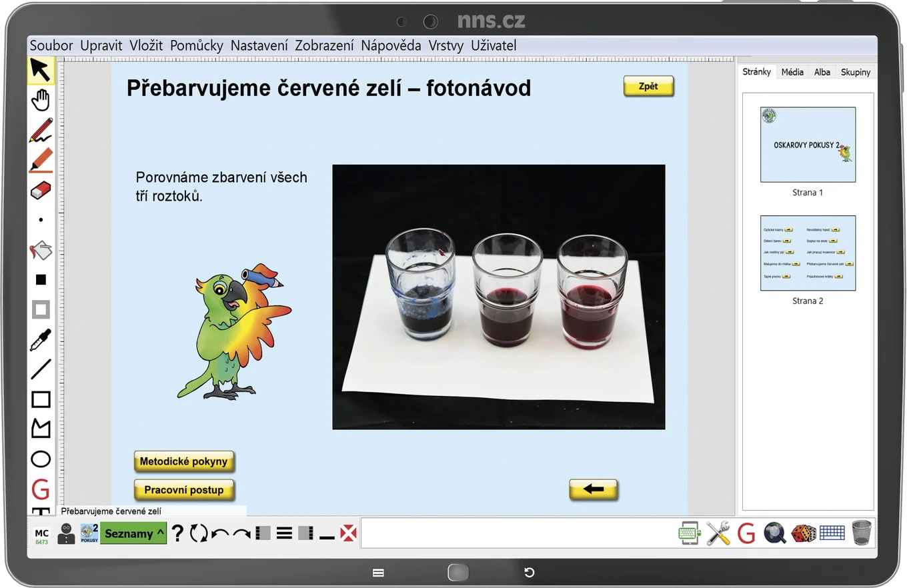Pick the black fill color square
Image resolution: width=907 pixels, height=588 pixels.
(41, 280)
